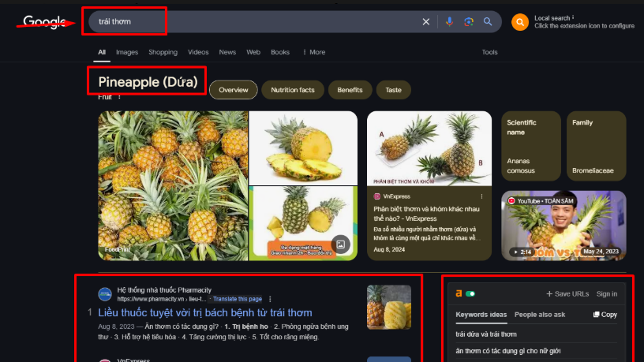Open the VnExpress card's three-dot menu
644x362 pixels.
click(481, 196)
